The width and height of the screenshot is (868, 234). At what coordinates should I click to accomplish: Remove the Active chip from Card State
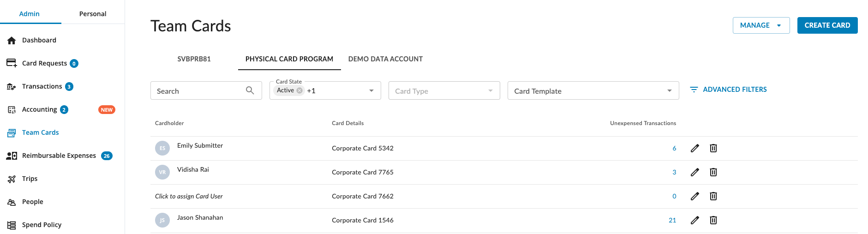[299, 90]
